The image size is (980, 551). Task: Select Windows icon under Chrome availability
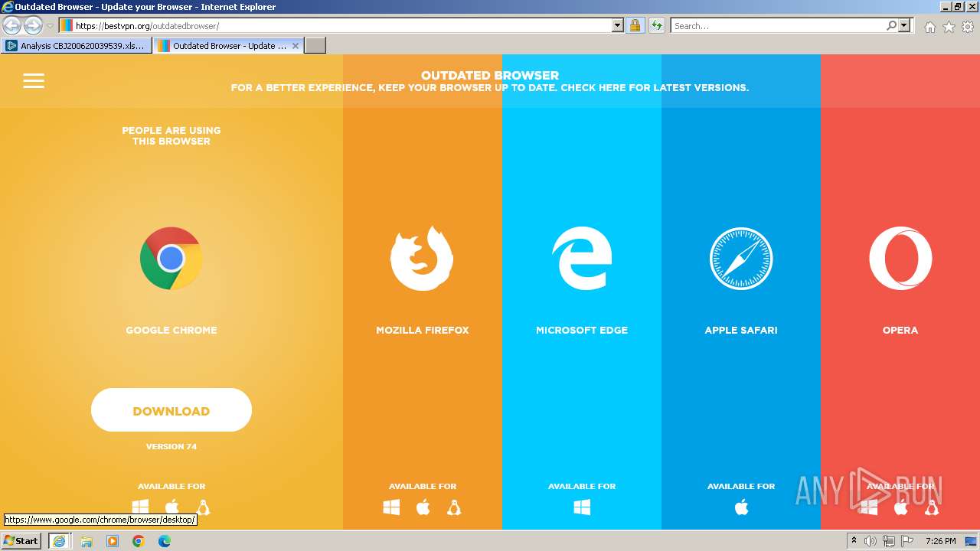pyautogui.click(x=140, y=507)
